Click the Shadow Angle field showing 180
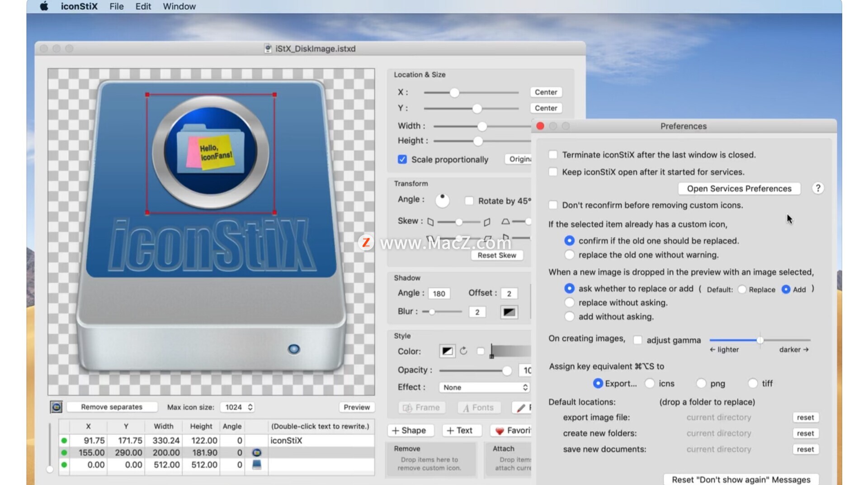Screen dimensions: 868x485 439,293
